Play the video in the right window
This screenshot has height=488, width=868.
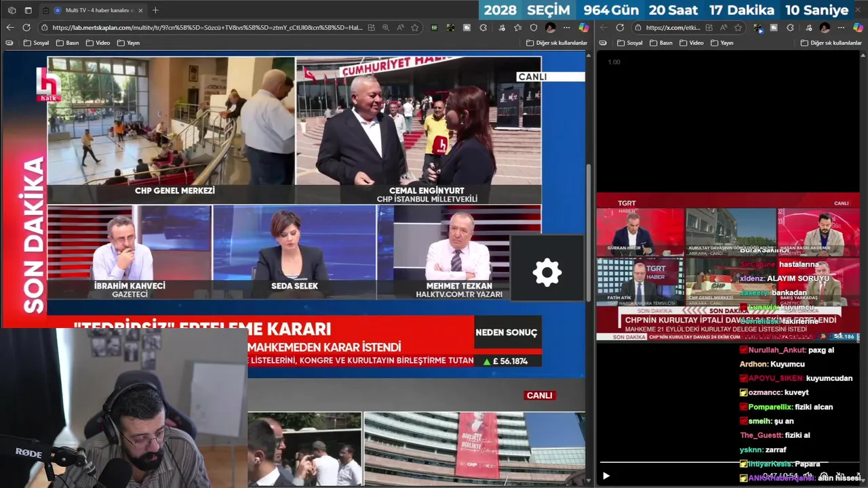(x=606, y=476)
